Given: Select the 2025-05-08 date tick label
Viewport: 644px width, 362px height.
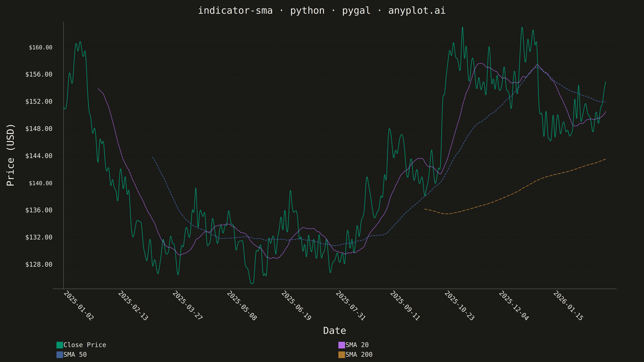Looking at the screenshot, I should point(241,306).
